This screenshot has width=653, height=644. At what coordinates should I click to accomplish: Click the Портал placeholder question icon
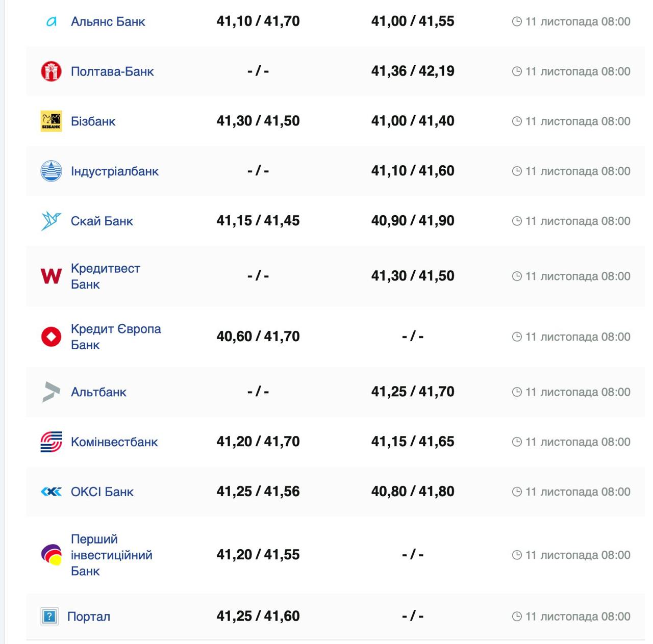click(x=49, y=616)
